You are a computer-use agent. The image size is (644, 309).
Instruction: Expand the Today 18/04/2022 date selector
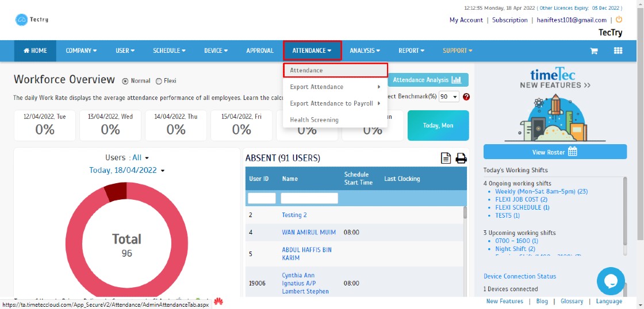point(127,171)
